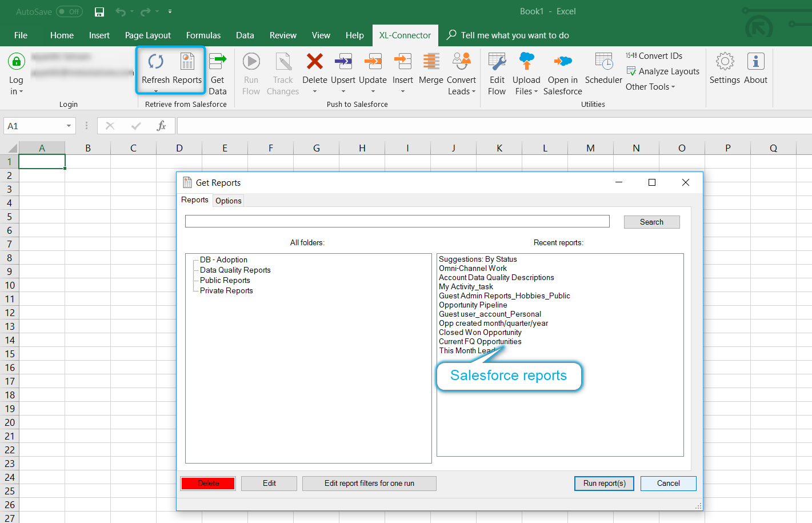Click the Save disk icon in title bar

[x=99, y=12]
